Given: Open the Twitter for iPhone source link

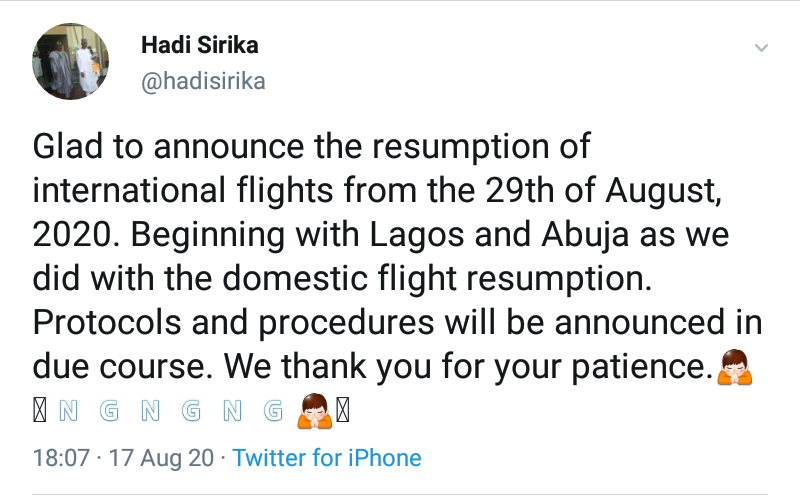Looking at the screenshot, I should 327,458.
